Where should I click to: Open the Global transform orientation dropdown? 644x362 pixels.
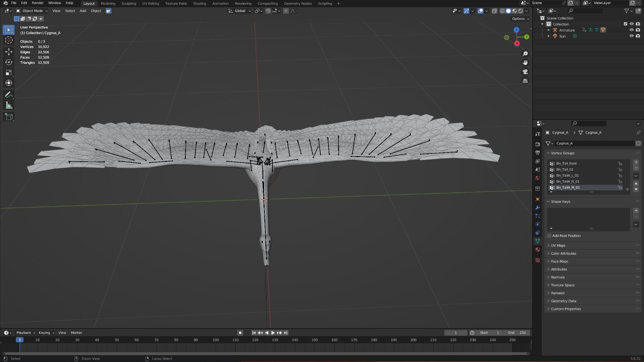(239, 11)
